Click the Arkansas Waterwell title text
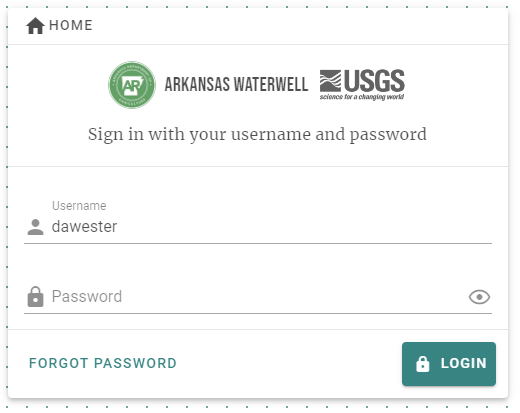The height and width of the screenshot is (413, 520). pos(236,84)
